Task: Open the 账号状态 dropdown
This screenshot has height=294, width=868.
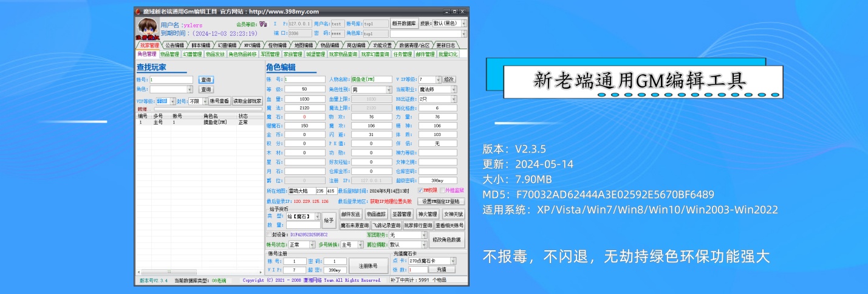Action: tap(302, 245)
